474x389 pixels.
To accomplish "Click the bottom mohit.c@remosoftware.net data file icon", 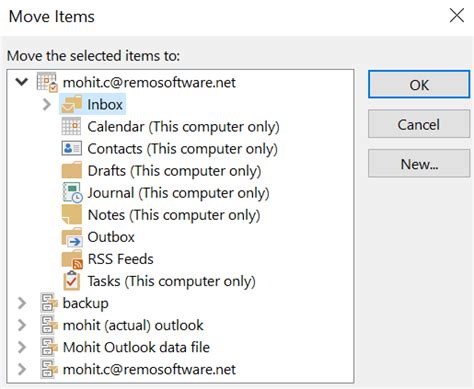I will (x=49, y=369).
